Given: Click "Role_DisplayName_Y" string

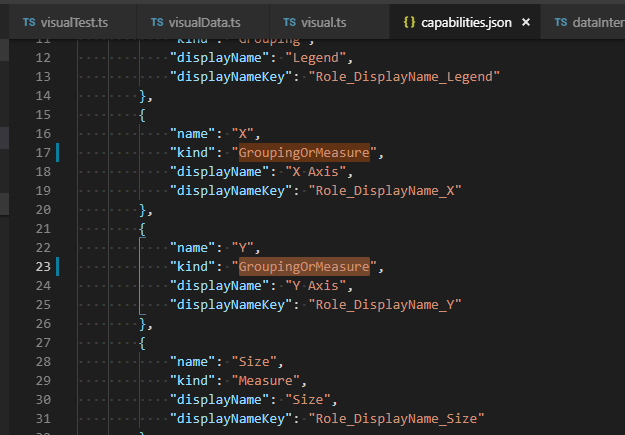Looking at the screenshot, I should pyautogui.click(x=385, y=305).
